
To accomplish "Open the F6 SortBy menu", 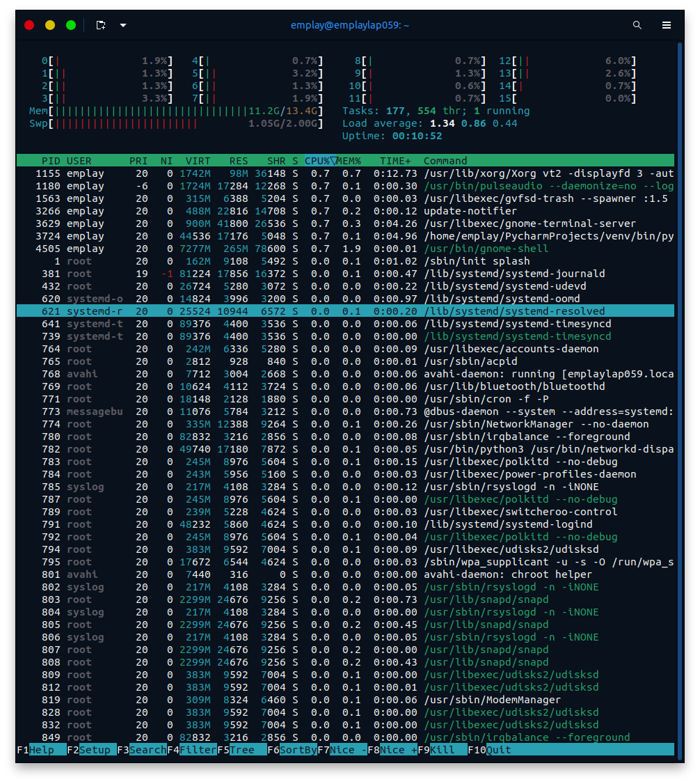I will tap(291, 750).
